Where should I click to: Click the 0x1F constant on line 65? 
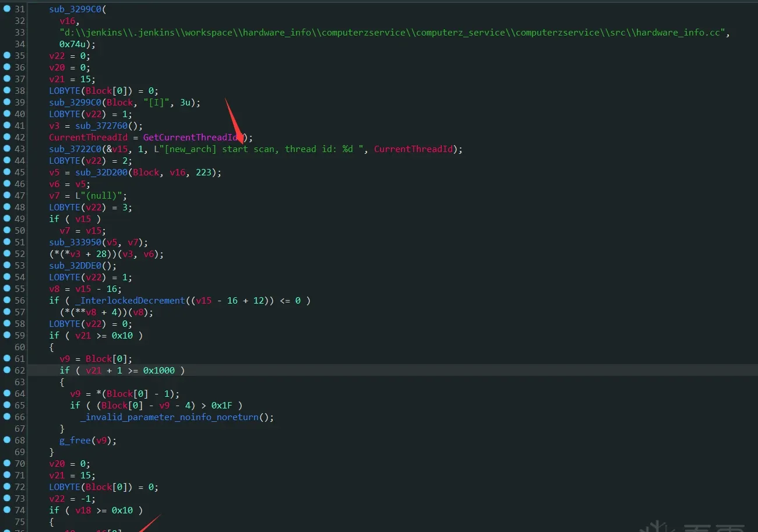tap(222, 405)
